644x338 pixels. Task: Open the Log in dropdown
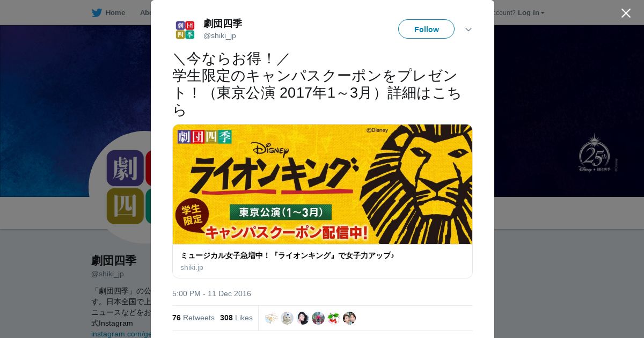click(x=531, y=12)
